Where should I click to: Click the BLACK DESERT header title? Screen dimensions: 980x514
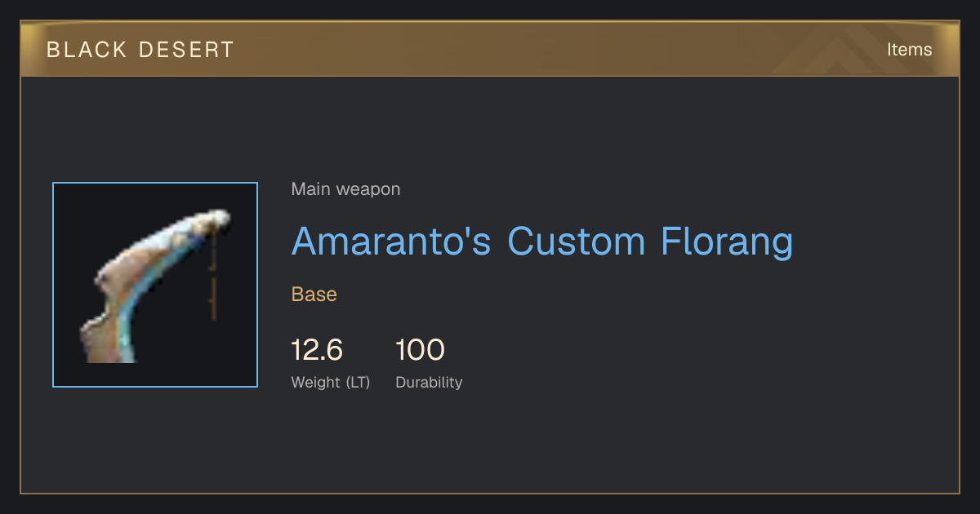pyautogui.click(x=140, y=50)
